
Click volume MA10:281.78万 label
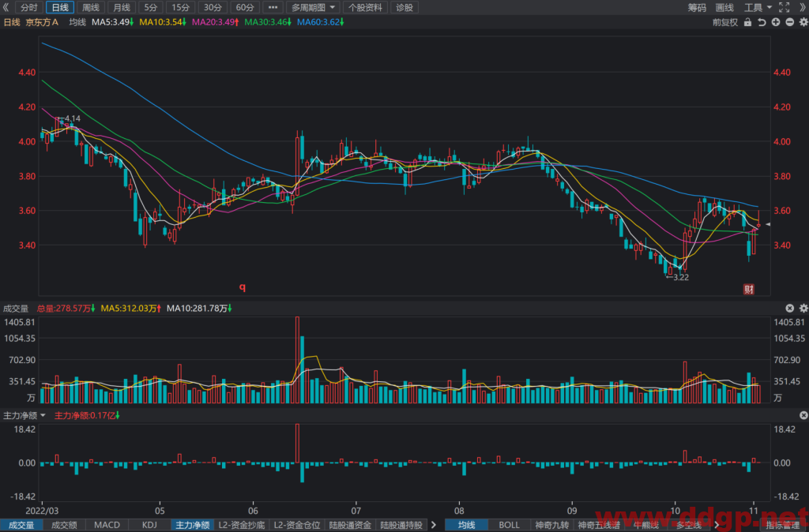[x=199, y=309]
